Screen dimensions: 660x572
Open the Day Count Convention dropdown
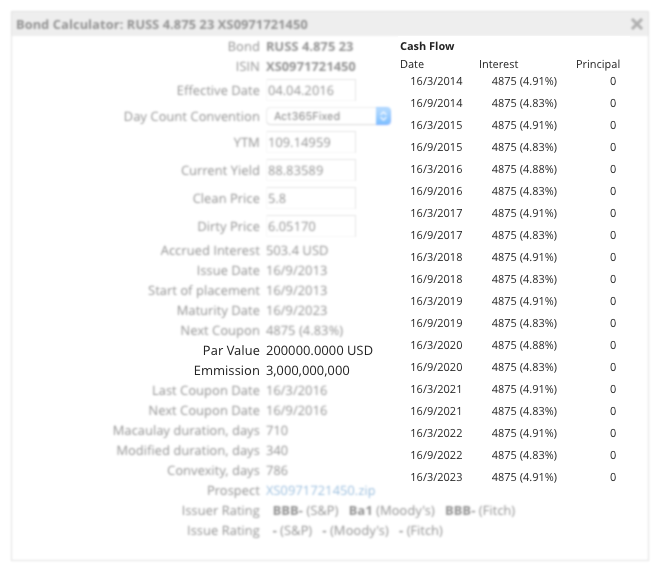click(x=328, y=116)
